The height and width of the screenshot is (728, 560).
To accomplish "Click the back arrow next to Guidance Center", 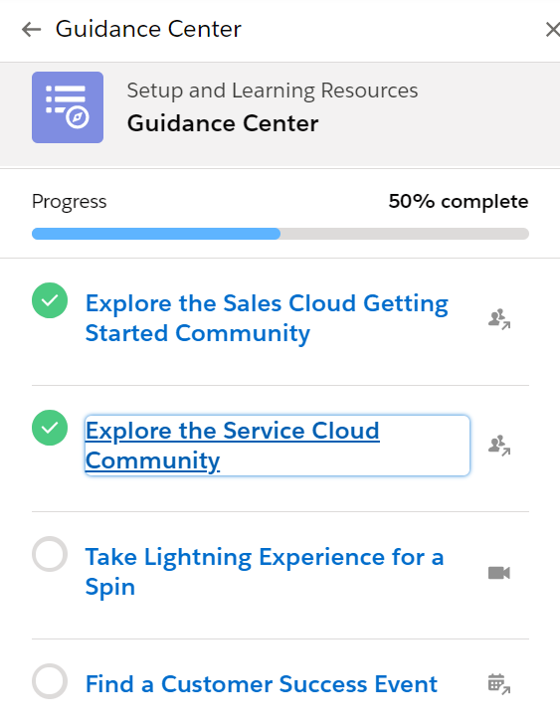I will [x=31, y=29].
